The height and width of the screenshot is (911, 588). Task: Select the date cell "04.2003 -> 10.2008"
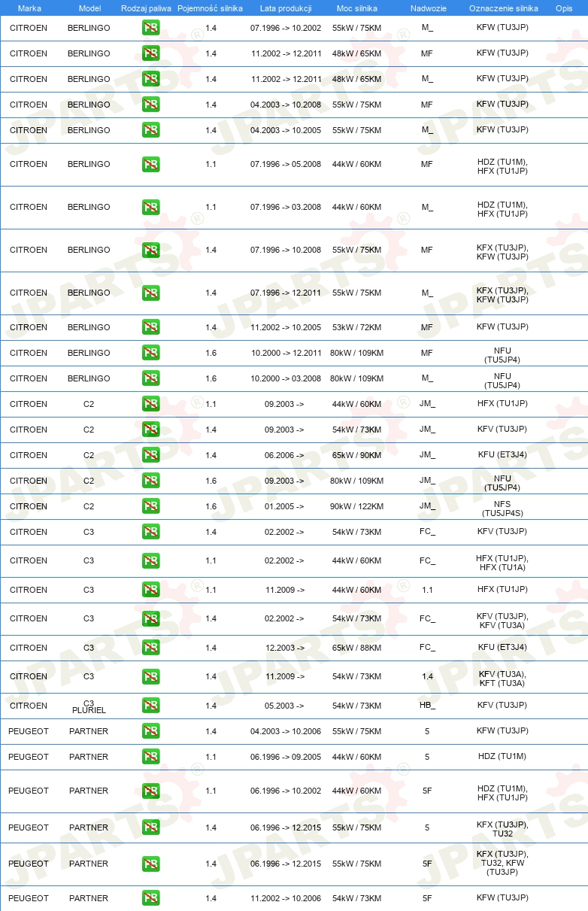click(x=286, y=105)
